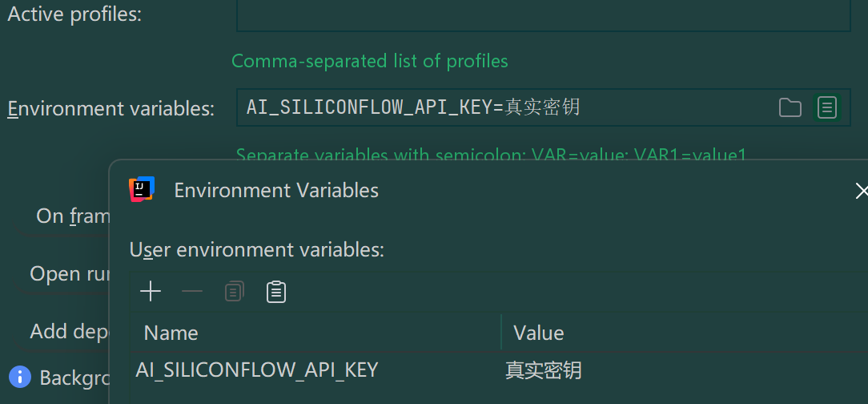Click the folder browse icon in Environment variables field

coord(790,107)
